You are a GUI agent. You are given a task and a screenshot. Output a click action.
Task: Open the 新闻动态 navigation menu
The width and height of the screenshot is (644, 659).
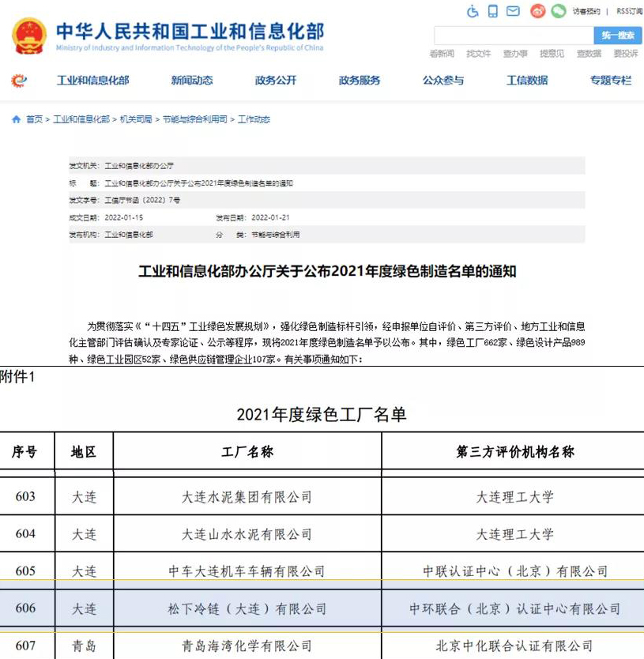pos(192,81)
